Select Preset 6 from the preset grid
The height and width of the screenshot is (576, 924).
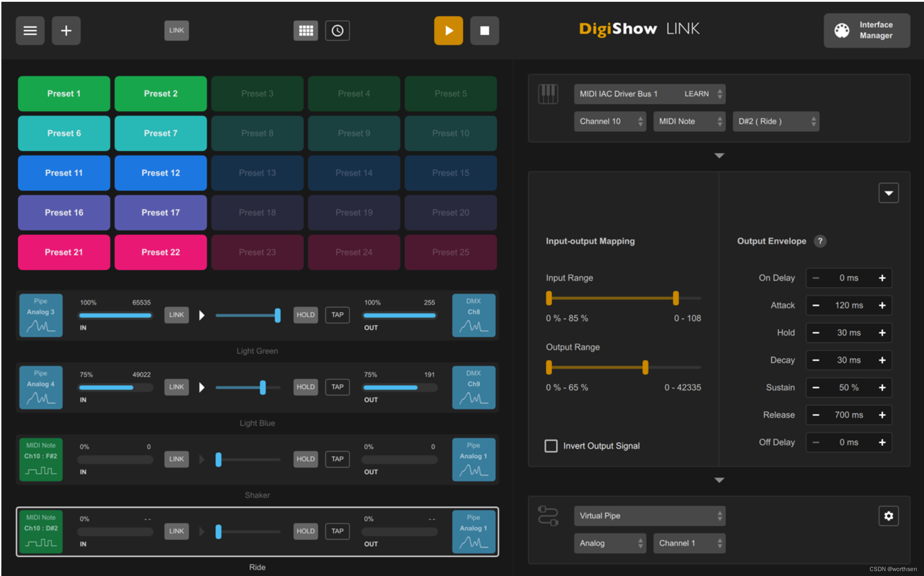pyautogui.click(x=64, y=133)
